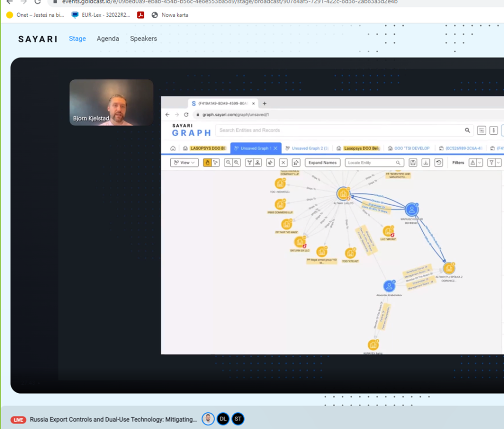
Task: Select the KURAYEV company node at bottom
Action: (x=373, y=345)
